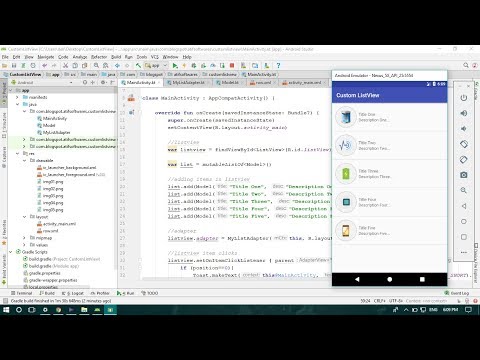Click the Cut scissors icon
Image resolution: width=480 pixels, height=360 pixels.
66,66
